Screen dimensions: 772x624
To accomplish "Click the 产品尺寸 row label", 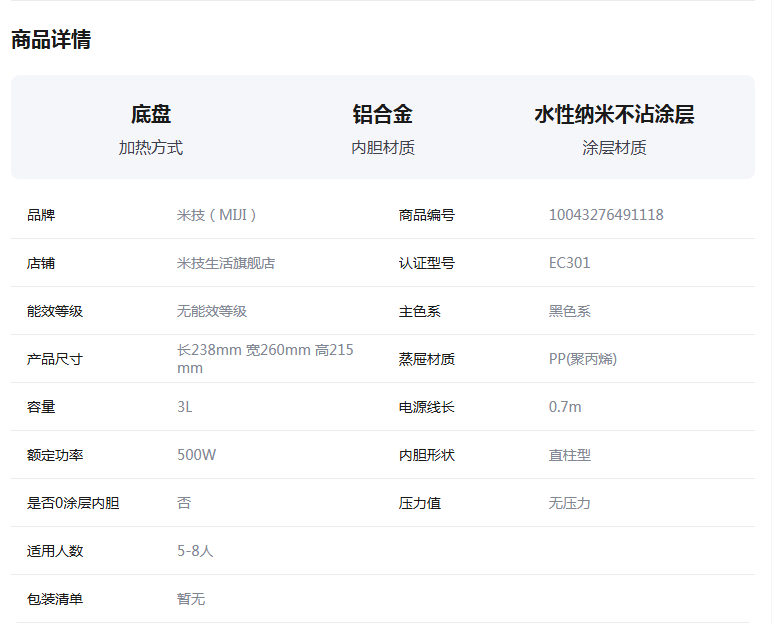I will coord(55,359).
